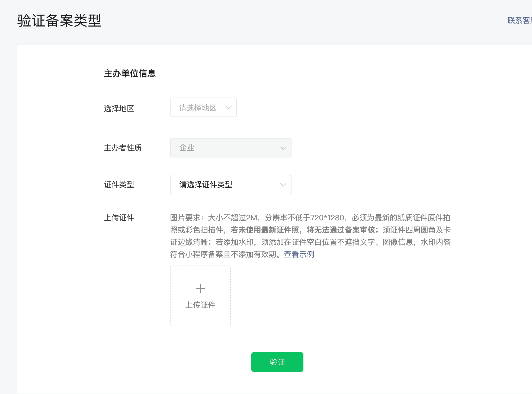This screenshot has width=532, height=394.
Task: Click the left-side 上传证件 field label
Action: point(119,218)
